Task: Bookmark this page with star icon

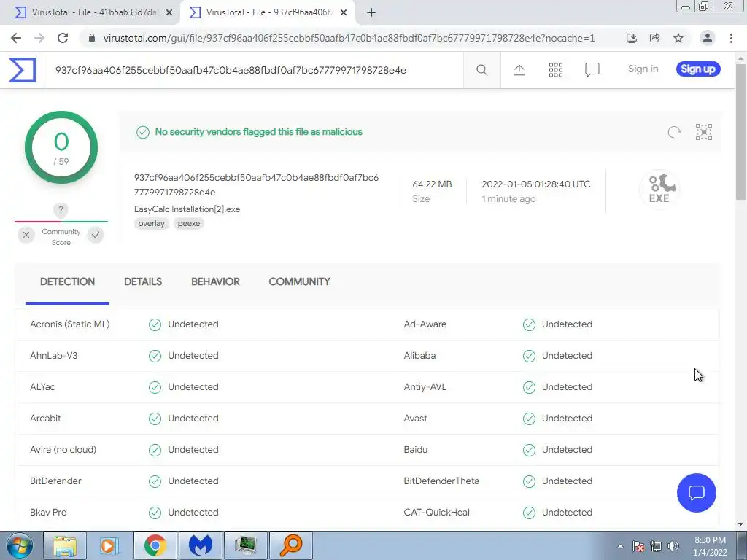Action: pyautogui.click(x=678, y=38)
